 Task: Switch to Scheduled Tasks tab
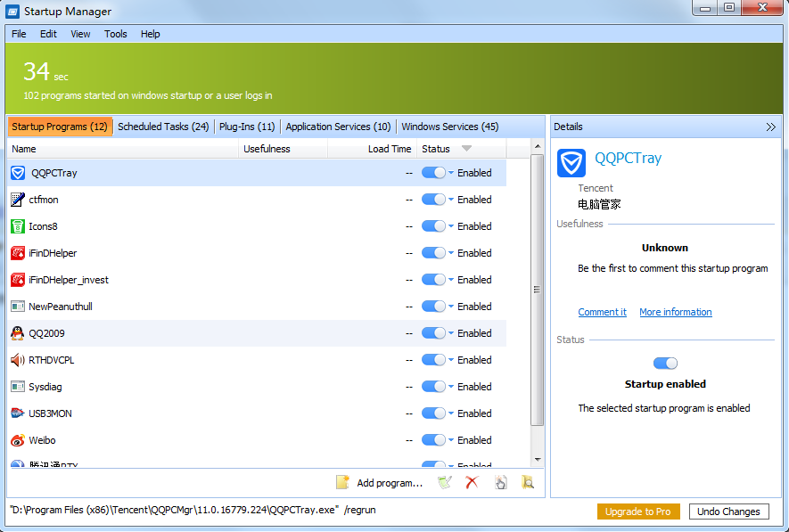click(x=163, y=127)
